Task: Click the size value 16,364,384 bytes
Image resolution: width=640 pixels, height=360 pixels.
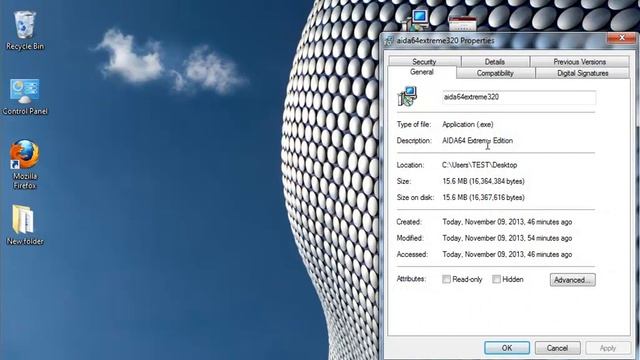Action: tap(483, 181)
